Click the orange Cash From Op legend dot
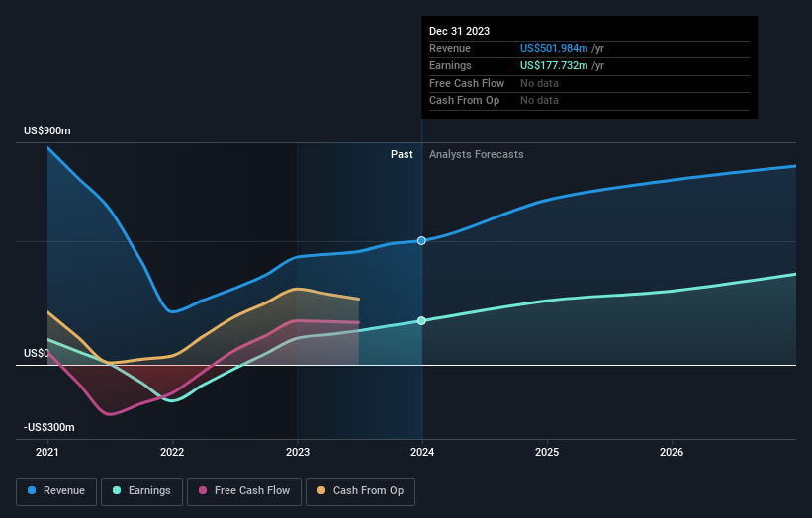This screenshot has height=518, width=812. [321, 490]
